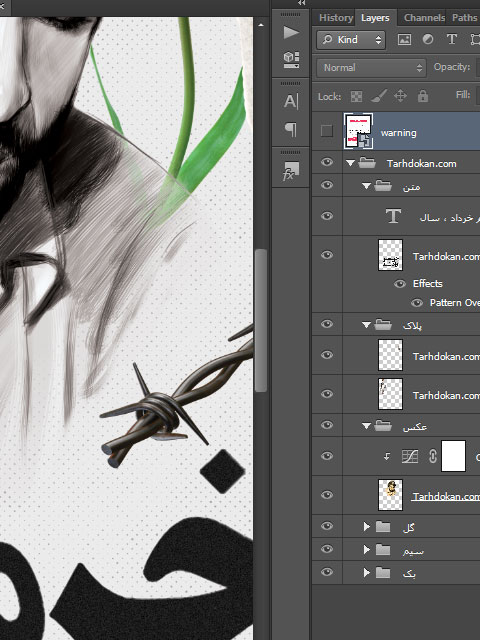Viewport: 480px width, 640px height.
Task: Open the Actions panel play icon
Action: point(291,33)
